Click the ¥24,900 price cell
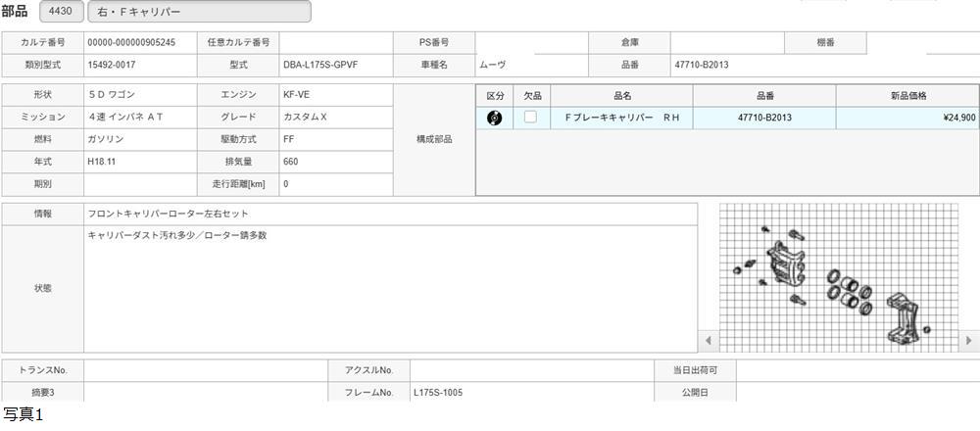This screenshot has height=431, width=980. (907, 118)
